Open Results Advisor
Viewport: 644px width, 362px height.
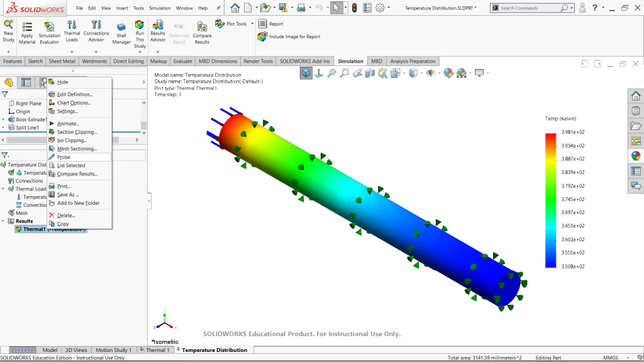point(158,31)
